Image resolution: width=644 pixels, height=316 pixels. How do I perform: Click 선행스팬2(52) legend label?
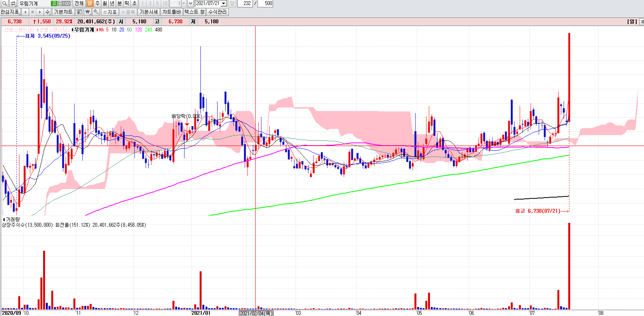pos(54,30)
